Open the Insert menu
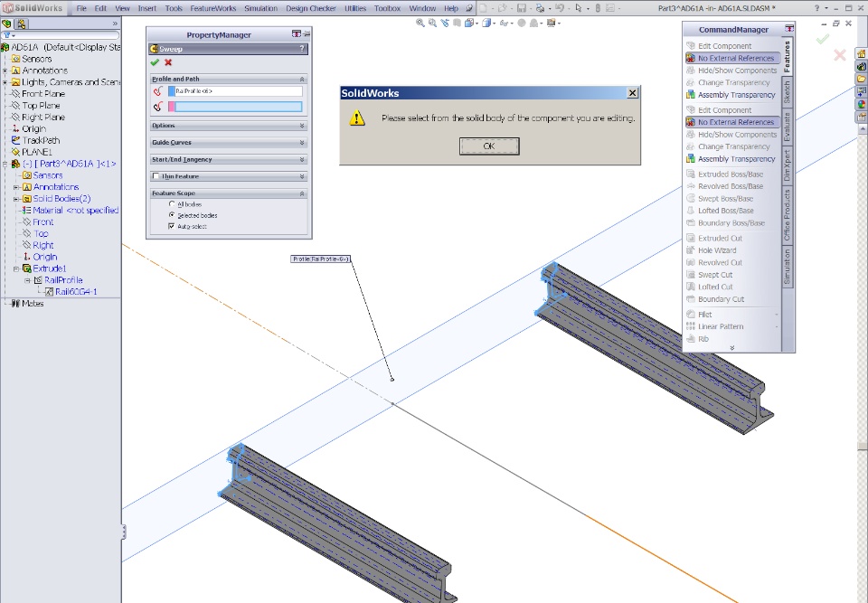Viewport: 868px width, 603px height. point(147,8)
